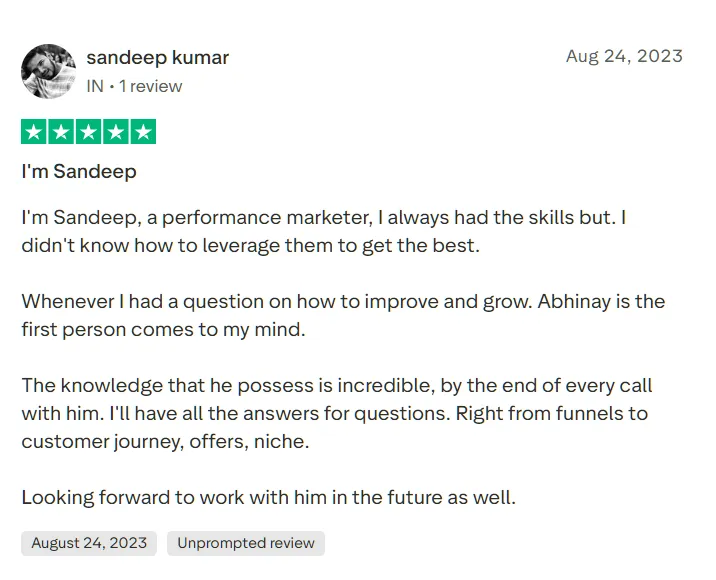Viewport: 716px width, 580px height.
Task: Click sandeep kumar's profile avatar
Action: click(48, 71)
